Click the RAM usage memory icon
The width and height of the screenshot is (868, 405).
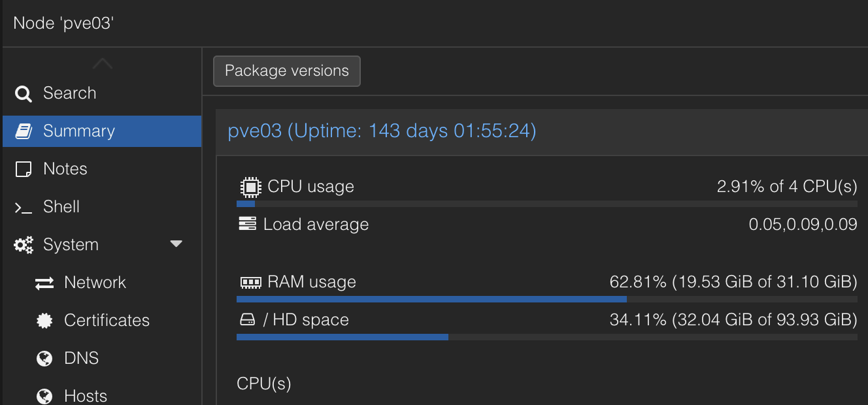[x=250, y=282]
